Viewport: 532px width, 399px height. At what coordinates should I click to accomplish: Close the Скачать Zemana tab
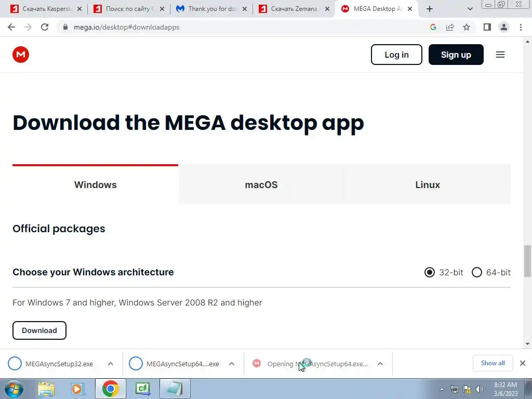[327, 9]
